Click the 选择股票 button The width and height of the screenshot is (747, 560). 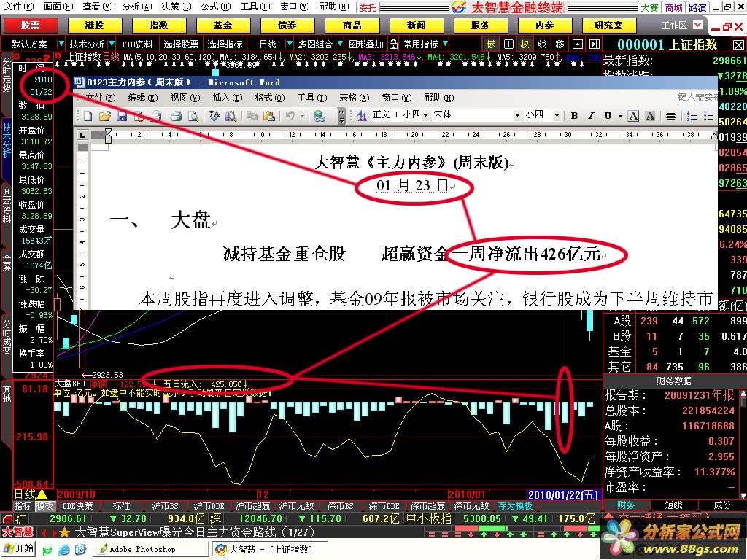181,44
